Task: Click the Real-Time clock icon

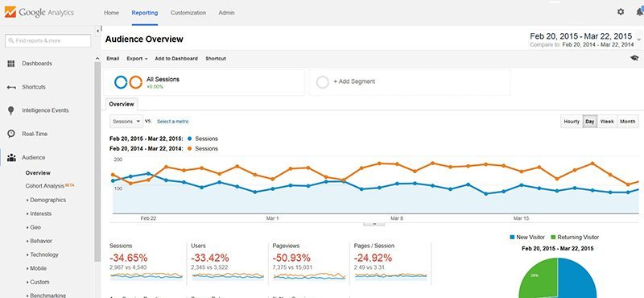Action: coord(11,134)
